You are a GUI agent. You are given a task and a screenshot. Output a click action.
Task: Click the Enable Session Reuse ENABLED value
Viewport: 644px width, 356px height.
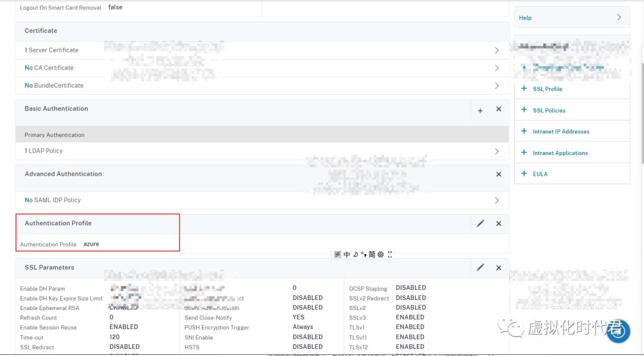(123, 327)
